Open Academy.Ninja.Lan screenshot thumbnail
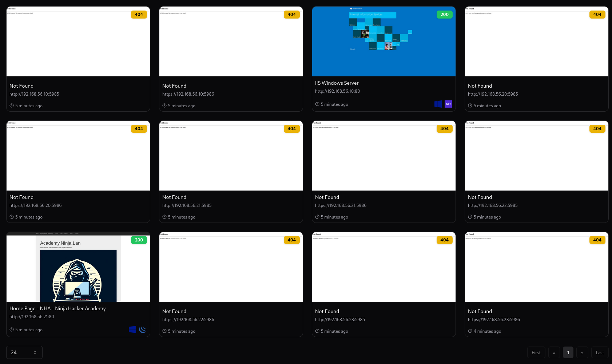Screen dimensions: 612x364 tap(78, 267)
